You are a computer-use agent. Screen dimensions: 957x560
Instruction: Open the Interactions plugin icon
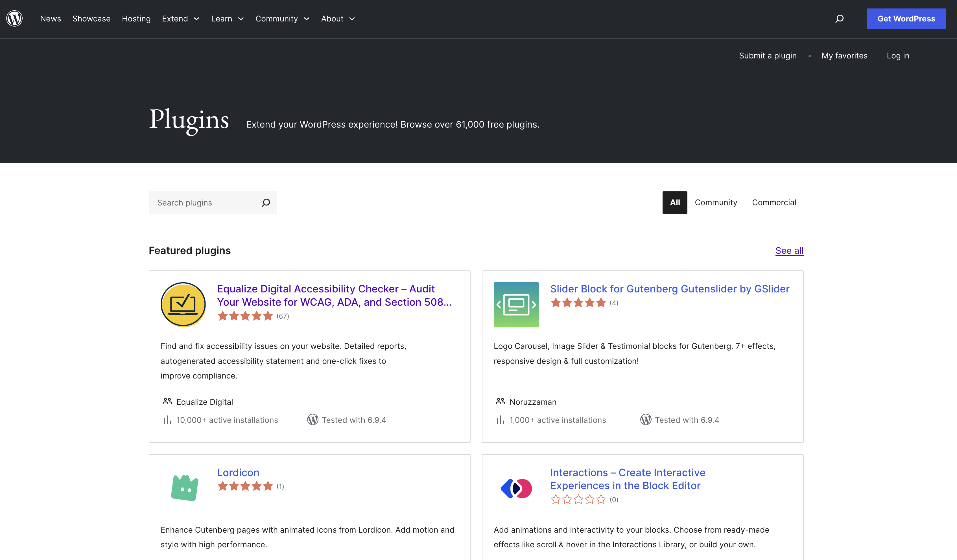pos(516,488)
